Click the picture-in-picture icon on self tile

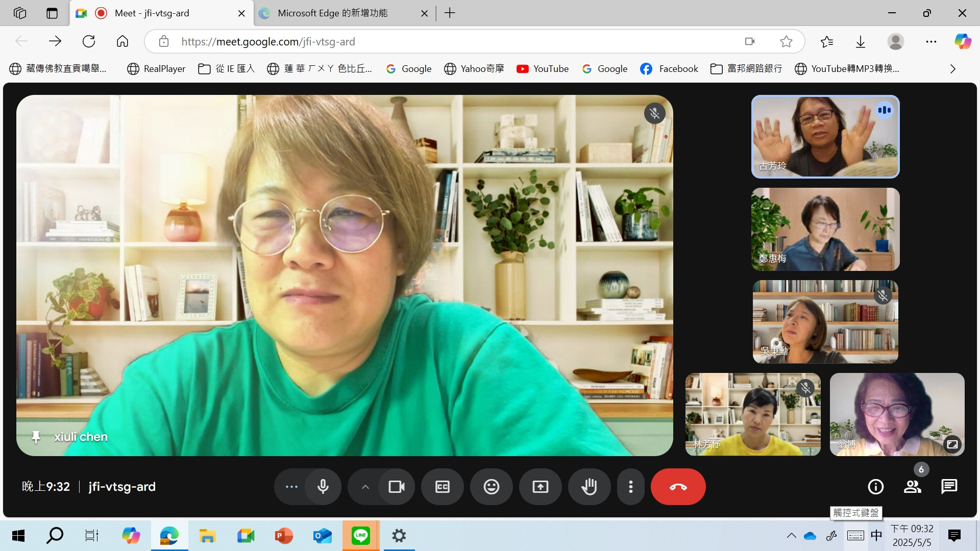point(952,444)
